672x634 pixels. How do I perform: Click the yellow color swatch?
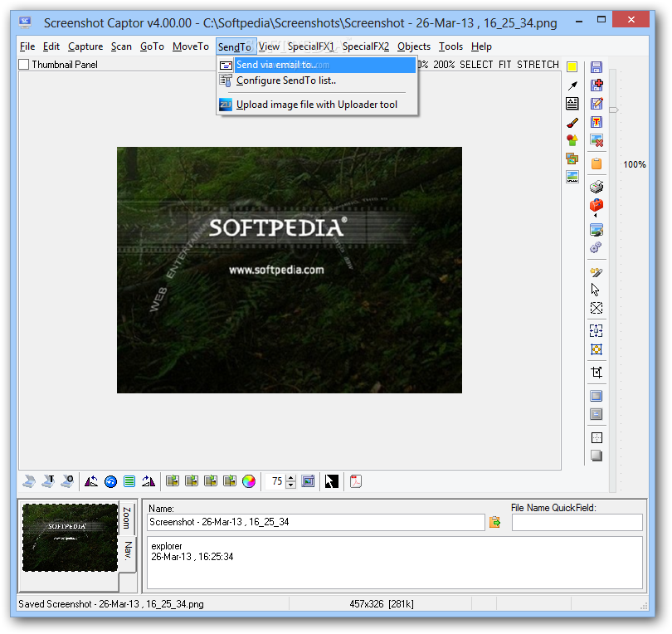point(572,67)
